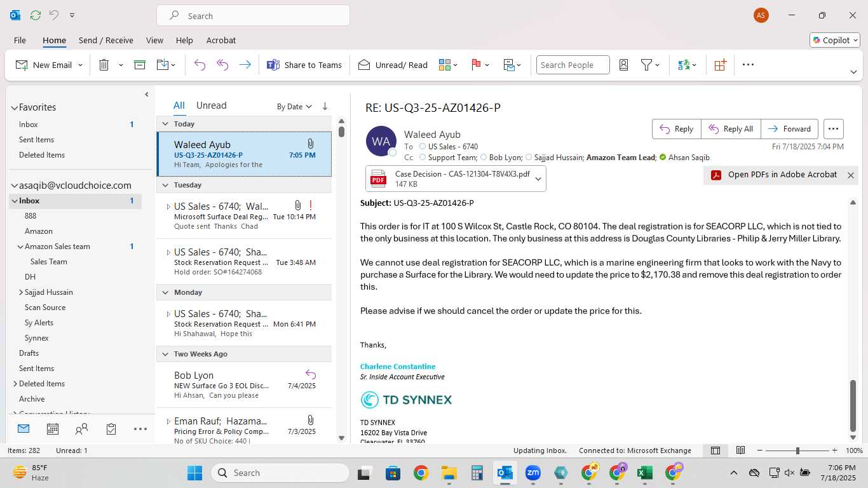Open more navigation options dots
The height and width of the screenshot is (488, 868).
(140, 429)
